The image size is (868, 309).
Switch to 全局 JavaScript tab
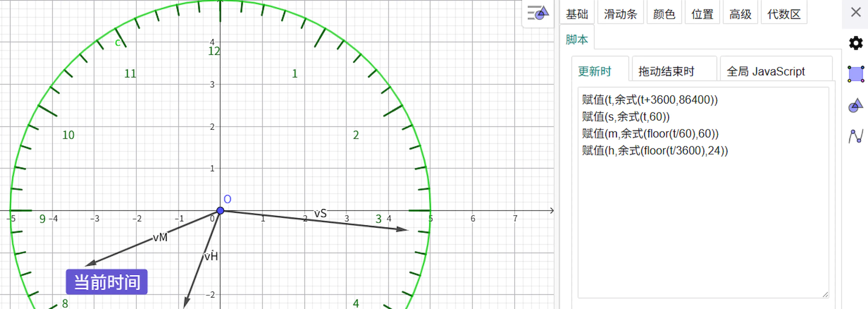(x=766, y=71)
